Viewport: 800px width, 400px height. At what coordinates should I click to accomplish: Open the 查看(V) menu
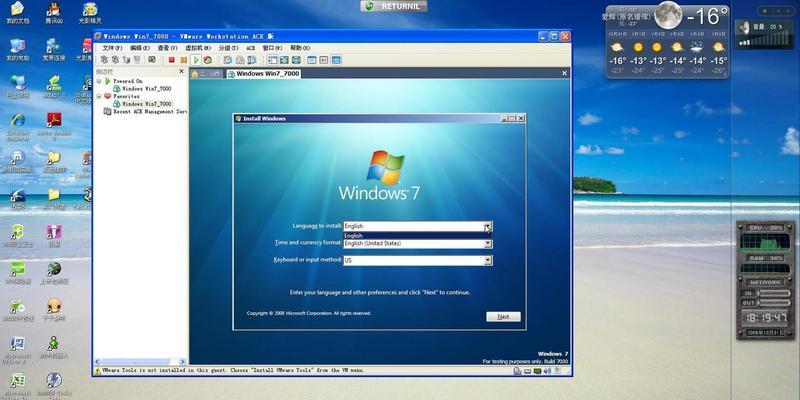pyautogui.click(x=167, y=48)
